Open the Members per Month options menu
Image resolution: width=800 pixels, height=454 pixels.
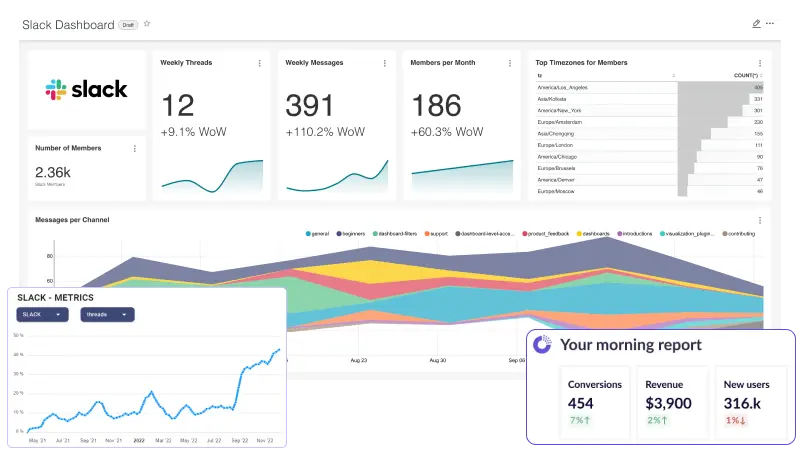[510, 63]
